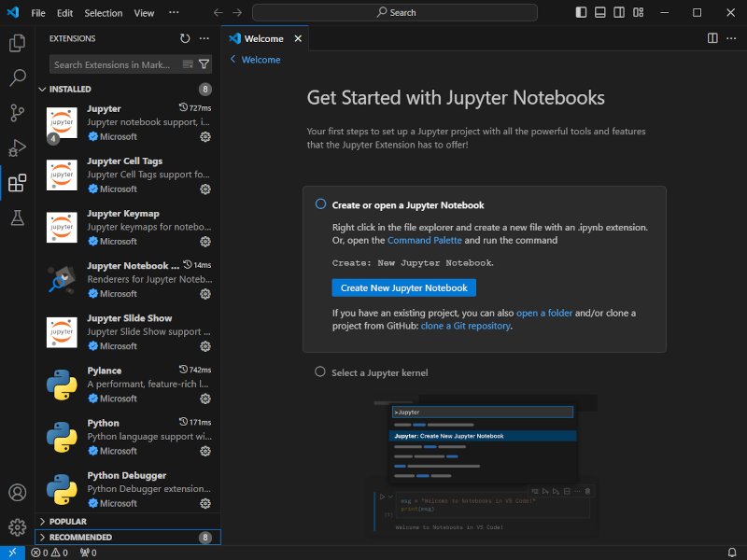Open manage gear for Jupyter Keymap
This screenshot has height=560, width=747.
[205, 242]
